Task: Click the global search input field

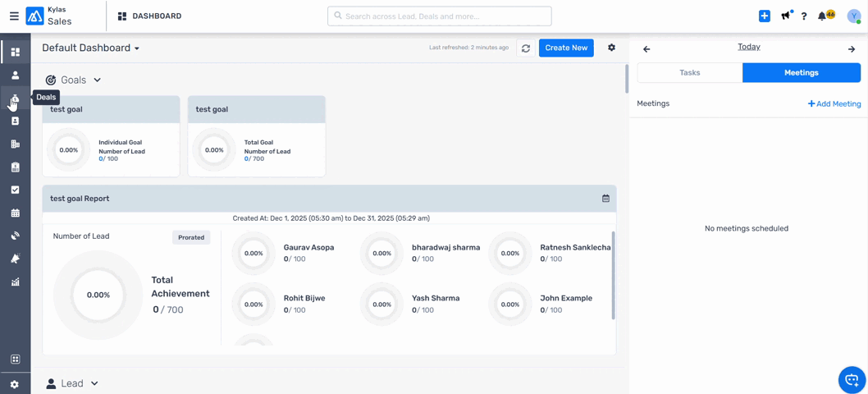Action: 439,16
